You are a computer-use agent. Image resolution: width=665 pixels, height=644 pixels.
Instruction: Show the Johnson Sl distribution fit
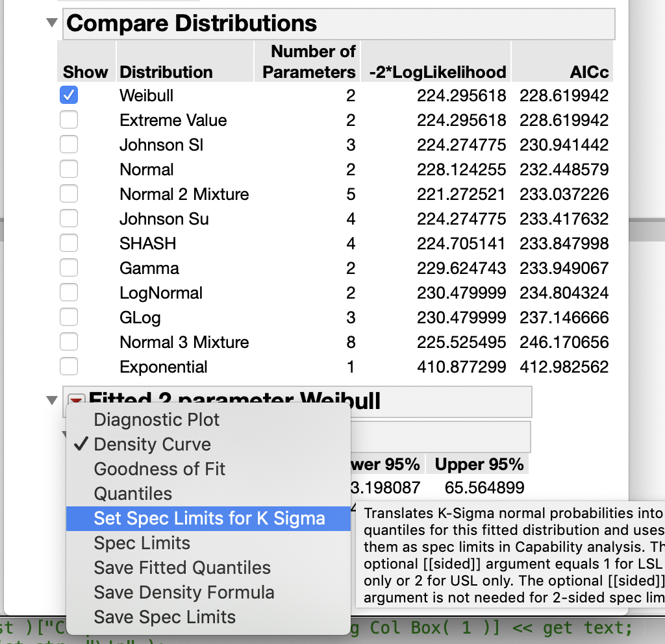(x=69, y=145)
